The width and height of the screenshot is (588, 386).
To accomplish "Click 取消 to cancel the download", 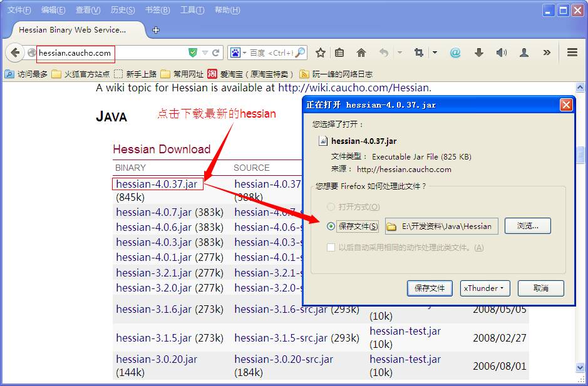I will click(541, 288).
